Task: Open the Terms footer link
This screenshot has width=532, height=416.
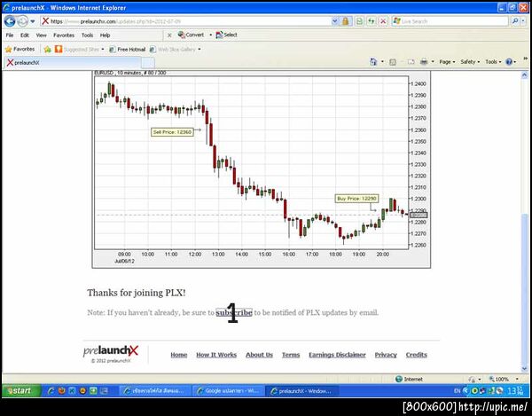Action: (x=291, y=355)
